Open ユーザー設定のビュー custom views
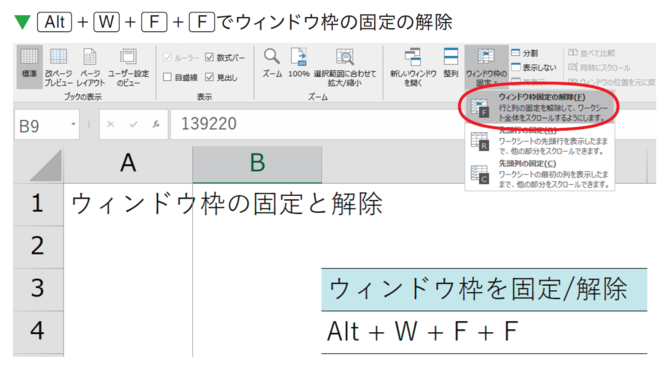This screenshot has height=377, width=670. pos(128,66)
